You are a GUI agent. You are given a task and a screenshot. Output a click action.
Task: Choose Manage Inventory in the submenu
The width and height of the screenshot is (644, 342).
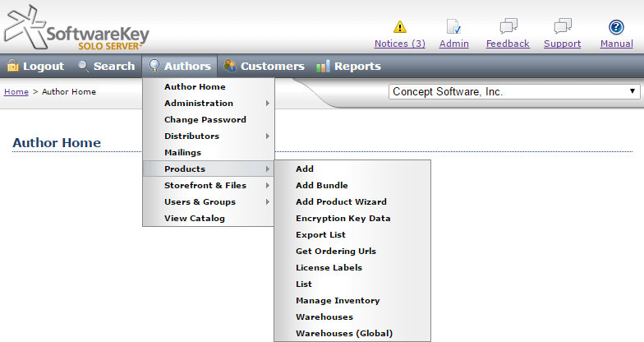(x=337, y=301)
